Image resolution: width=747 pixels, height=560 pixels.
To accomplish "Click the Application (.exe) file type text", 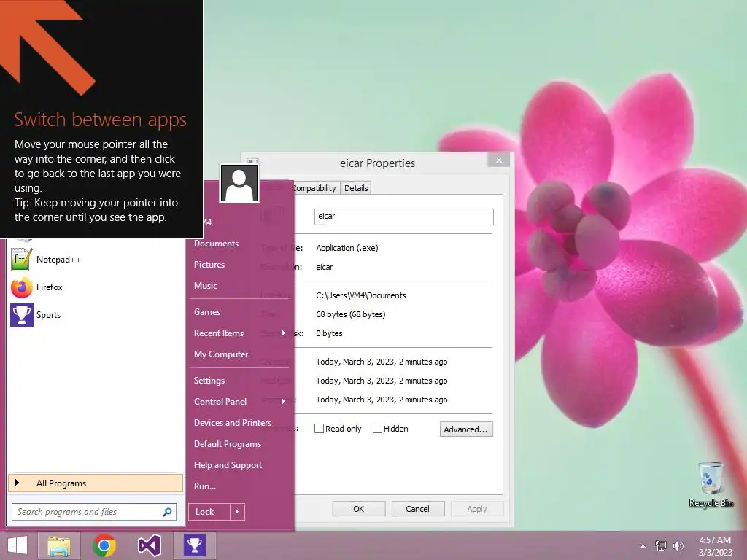I will (x=347, y=248).
